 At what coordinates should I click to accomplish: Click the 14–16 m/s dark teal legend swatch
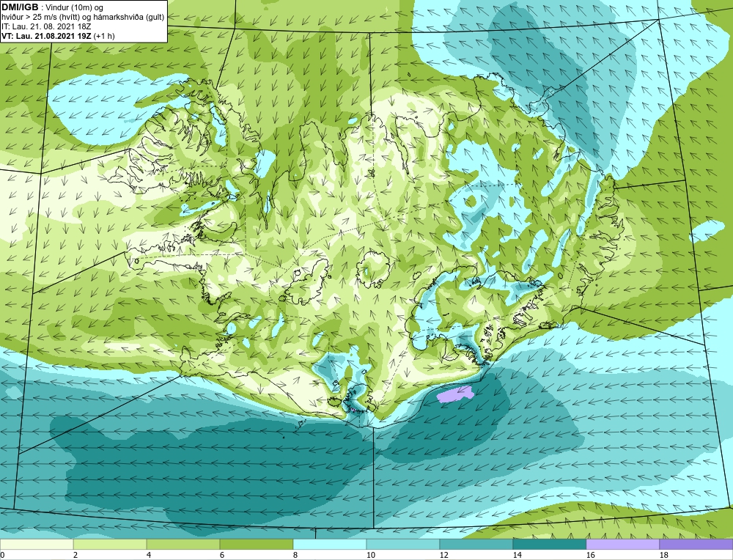tap(550, 545)
